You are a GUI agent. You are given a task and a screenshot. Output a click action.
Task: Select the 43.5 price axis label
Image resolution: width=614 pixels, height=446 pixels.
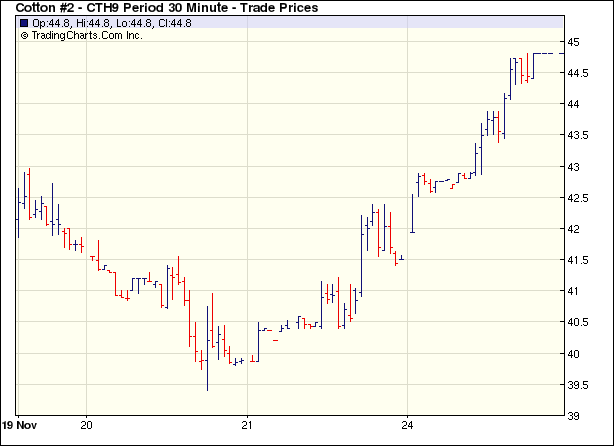[579, 135]
